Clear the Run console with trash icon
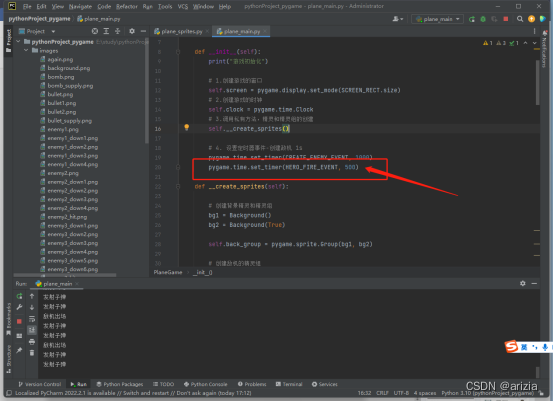The width and height of the screenshot is (553, 401). point(32,353)
